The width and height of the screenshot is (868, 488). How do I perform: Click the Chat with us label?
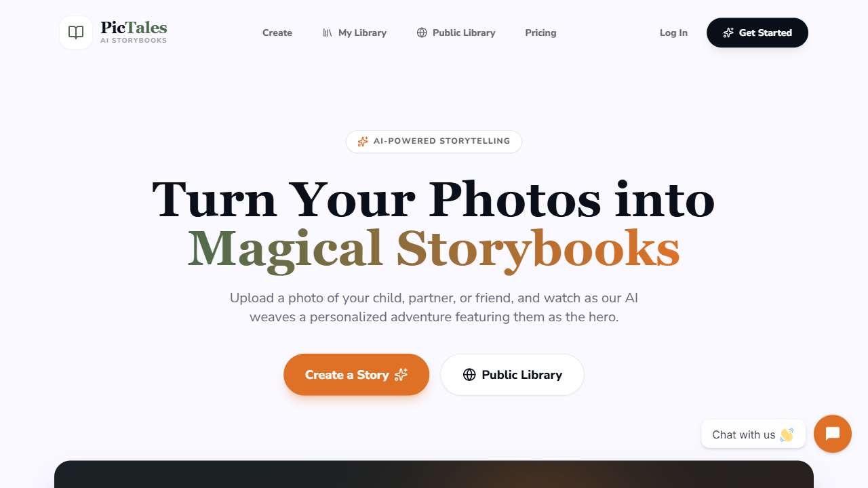744,435
